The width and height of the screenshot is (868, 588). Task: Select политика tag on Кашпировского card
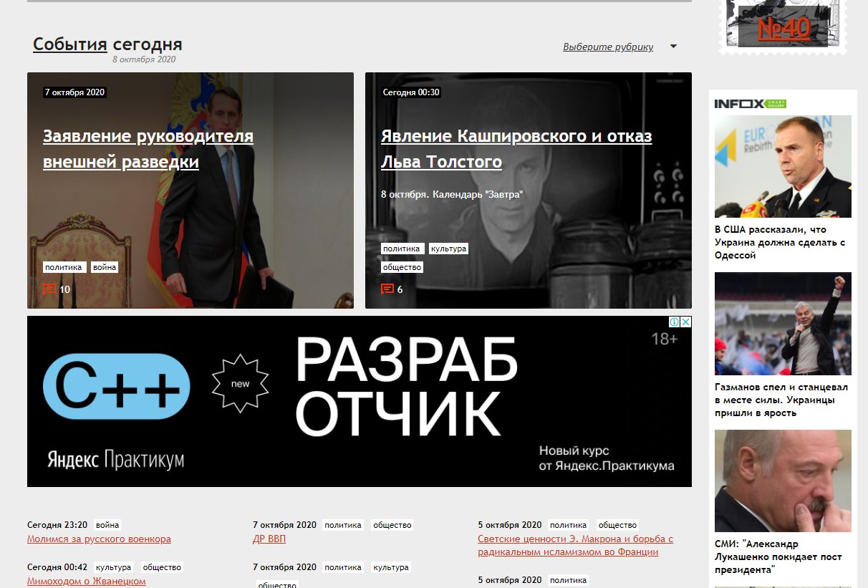click(402, 249)
